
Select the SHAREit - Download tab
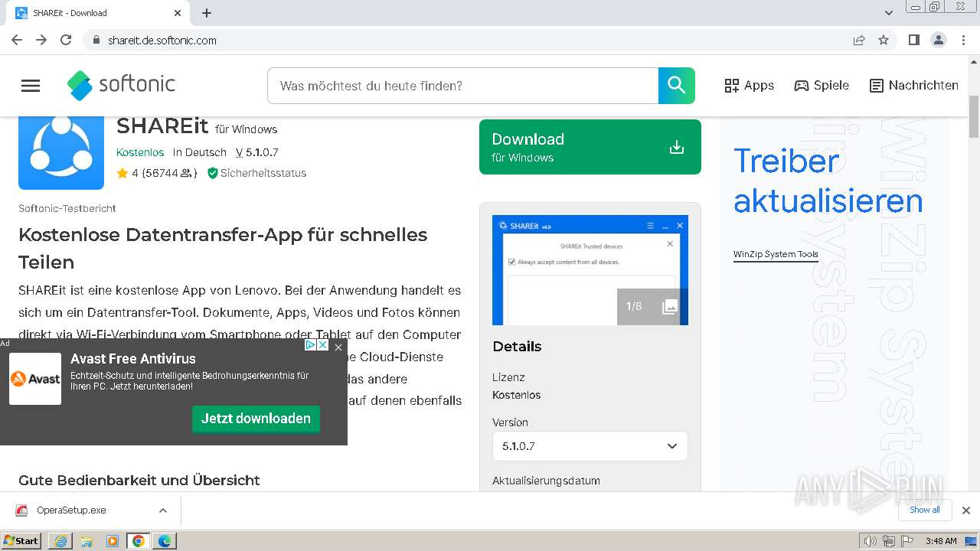98,13
